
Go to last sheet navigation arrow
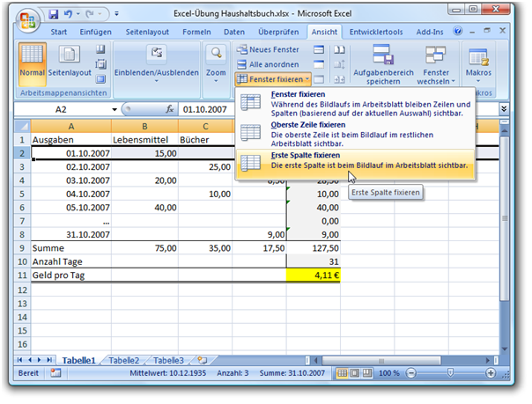pyautogui.click(x=49, y=360)
